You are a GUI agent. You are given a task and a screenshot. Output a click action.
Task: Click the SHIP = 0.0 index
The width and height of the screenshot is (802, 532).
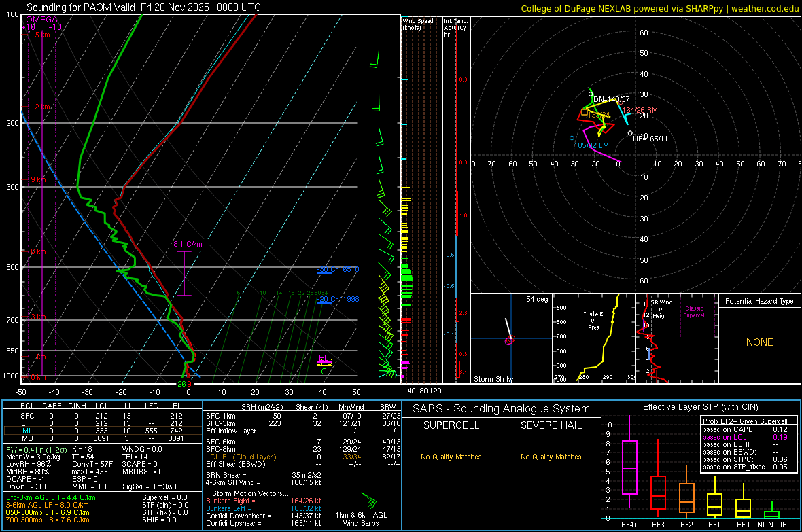coord(158,520)
